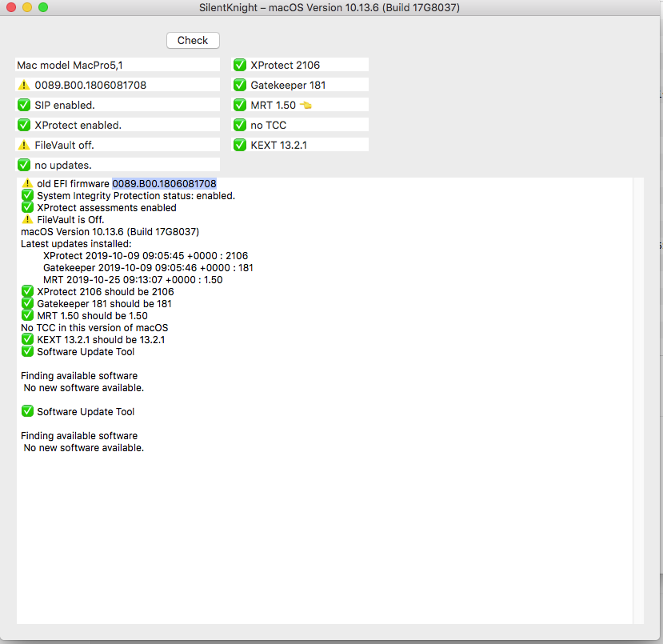Image resolution: width=663 pixels, height=644 pixels.
Task: Click the XProtect enabled. status text
Action: [78, 125]
